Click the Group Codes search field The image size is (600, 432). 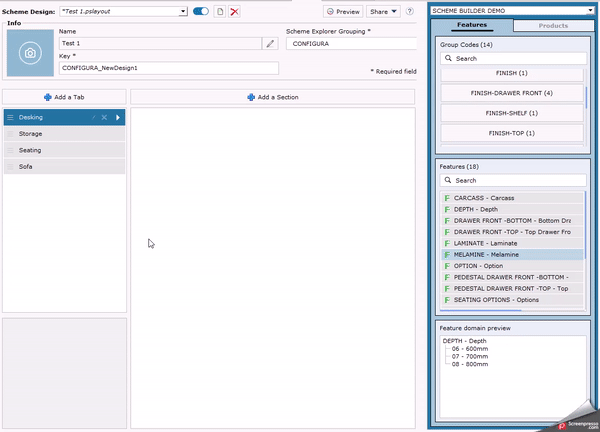pos(513,59)
